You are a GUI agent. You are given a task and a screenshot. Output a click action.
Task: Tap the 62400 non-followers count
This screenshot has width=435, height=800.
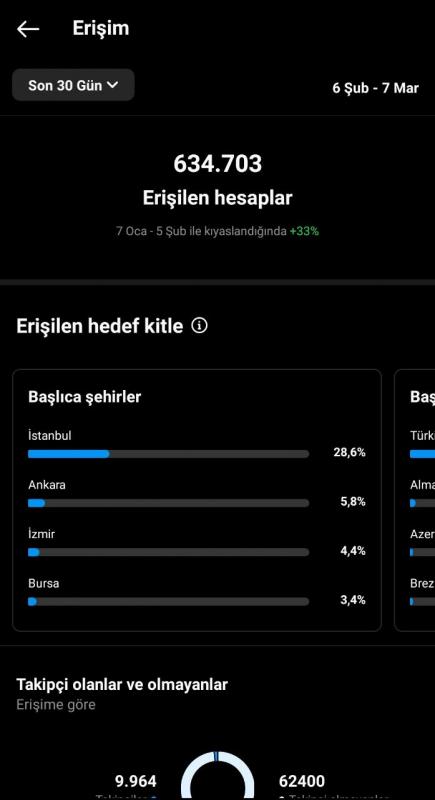pyautogui.click(x=302, y=781)
